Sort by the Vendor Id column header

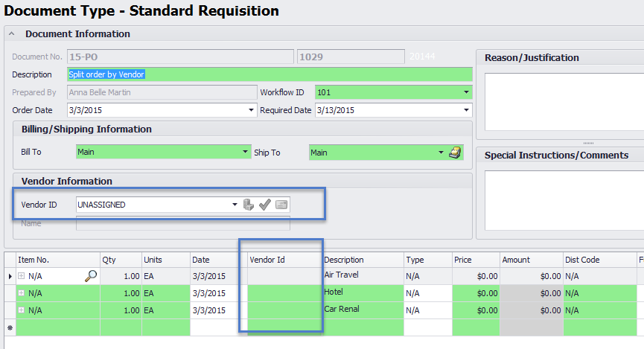click(x=285, y=260)
